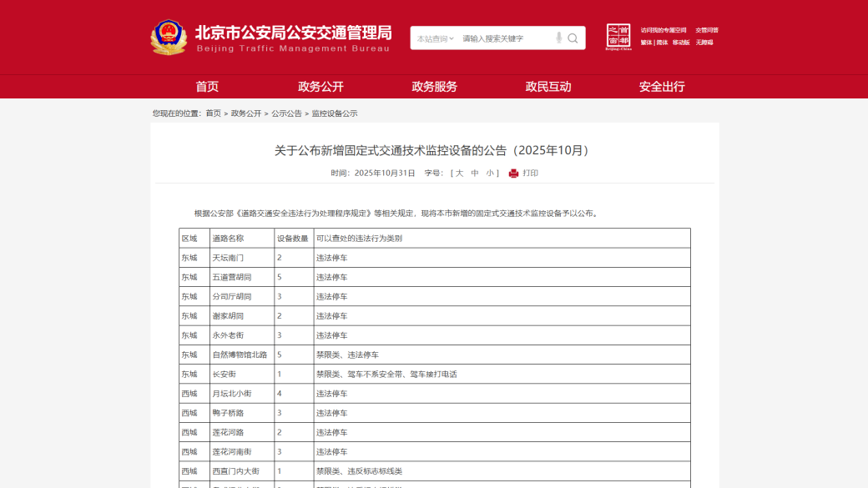Screen dimensions: 868x488
Task: Switch display to 简体 simplified Chinese
Action: click(660, 41)
